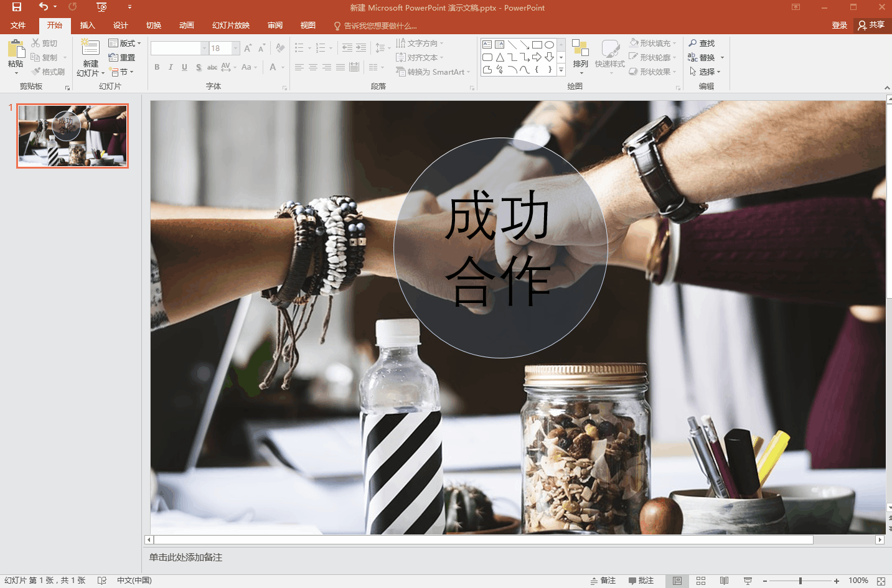Click Convert to SmartArt

pos(433,72)
